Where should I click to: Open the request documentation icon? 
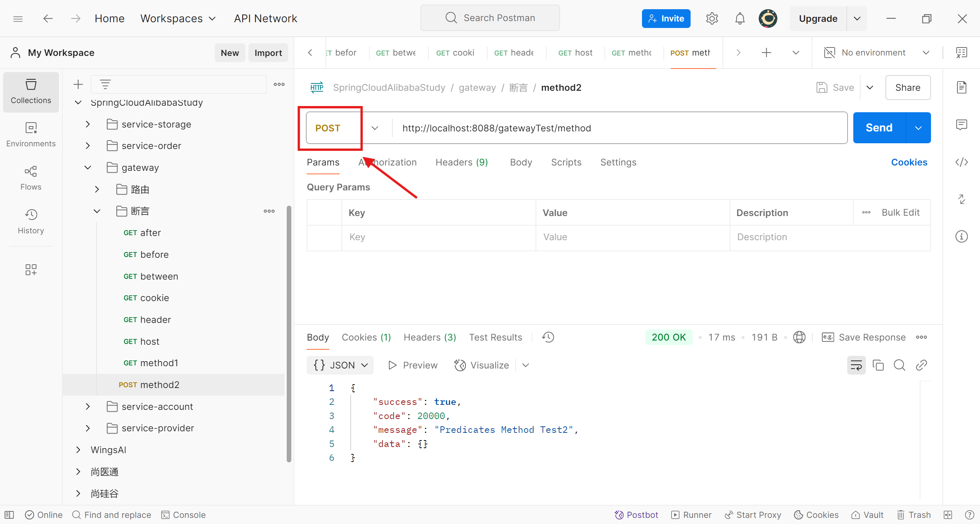click(961, 87)
